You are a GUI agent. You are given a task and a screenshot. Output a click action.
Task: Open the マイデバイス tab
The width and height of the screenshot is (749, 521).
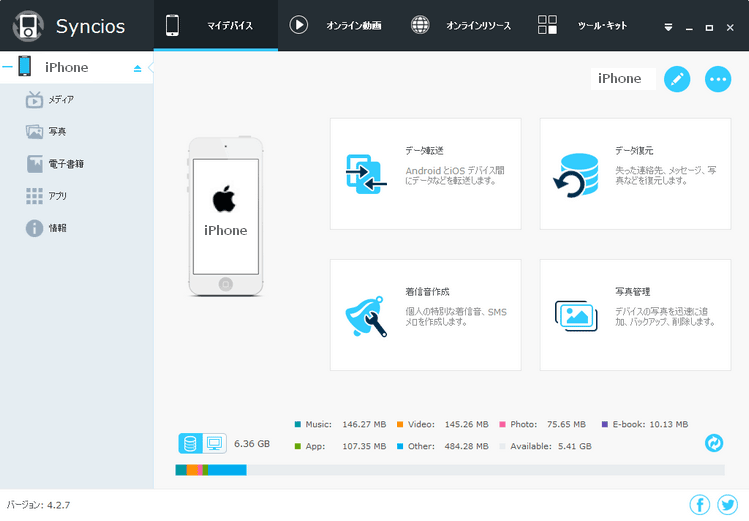coord(215,25)
